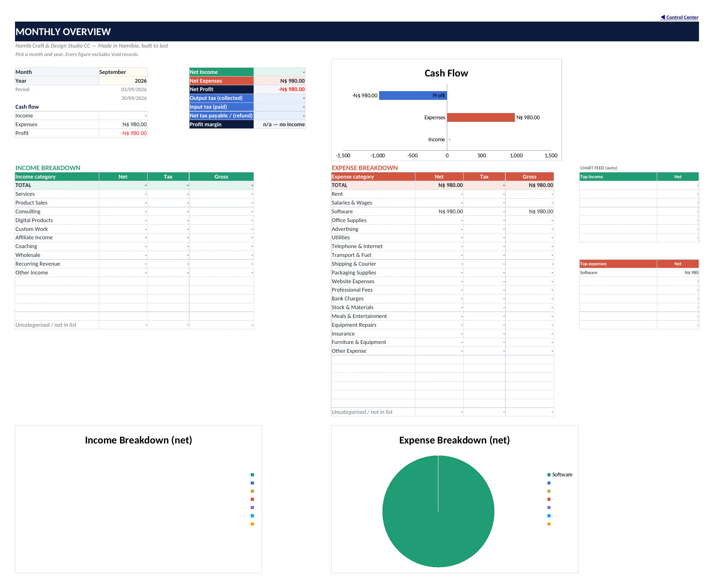714x588 pixels.
Task: Click the Software legend swatch in expense pie
Action: pyautogui.click(x=549, y=475)
